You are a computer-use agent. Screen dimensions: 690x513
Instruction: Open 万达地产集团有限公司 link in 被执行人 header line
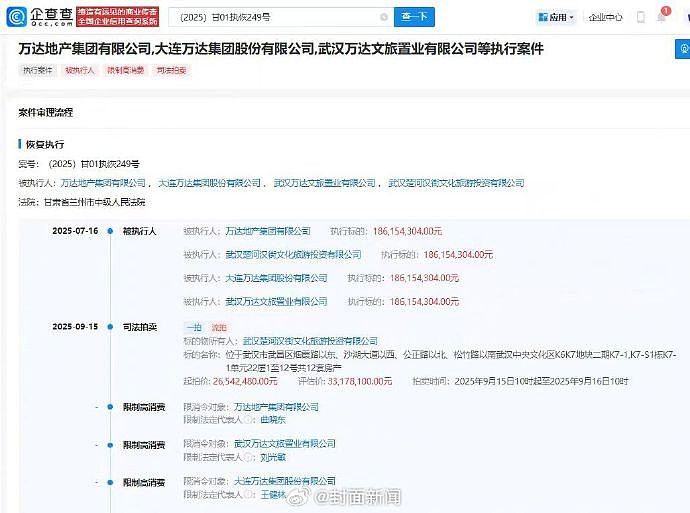[103, 183]
